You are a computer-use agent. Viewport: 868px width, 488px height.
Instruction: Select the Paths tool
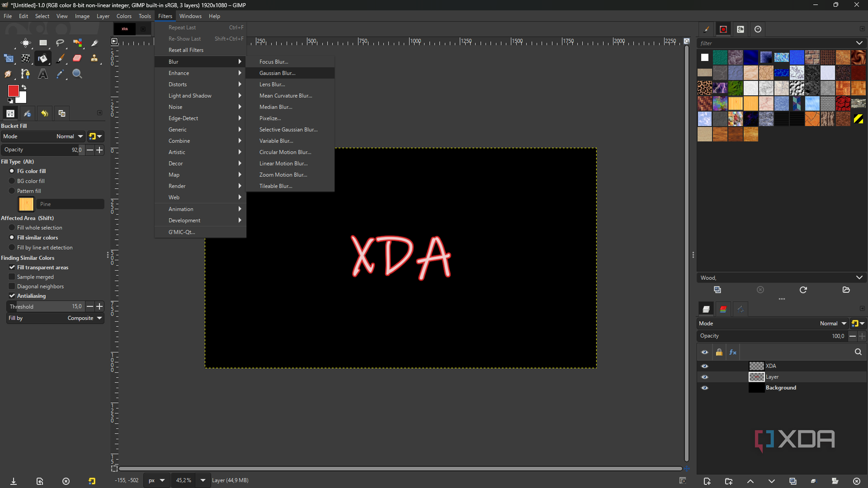26,74
